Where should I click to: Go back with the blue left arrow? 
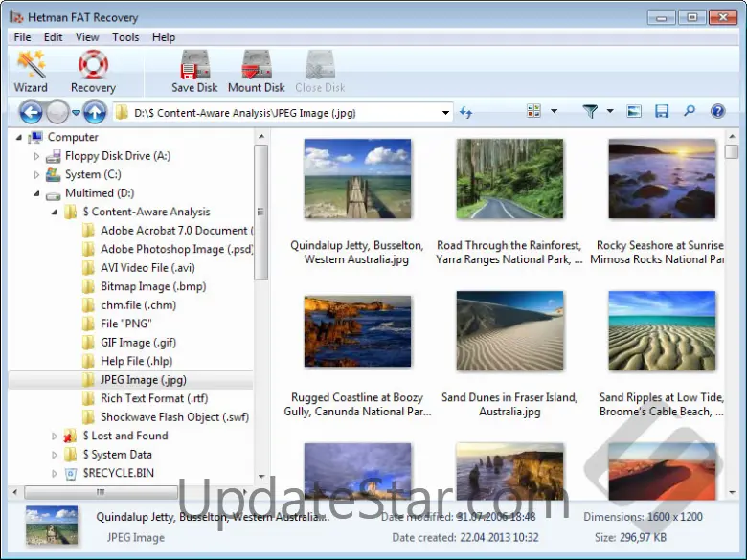click(31, 113)
